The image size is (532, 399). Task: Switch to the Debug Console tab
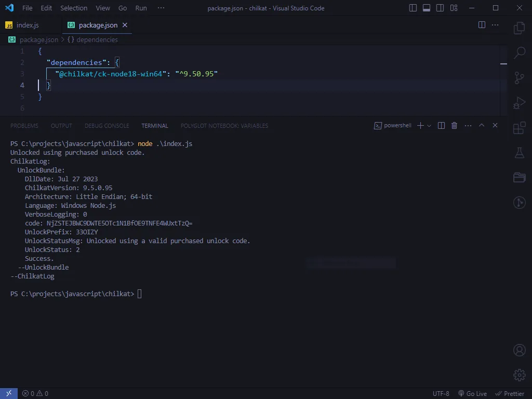[107, 126]
